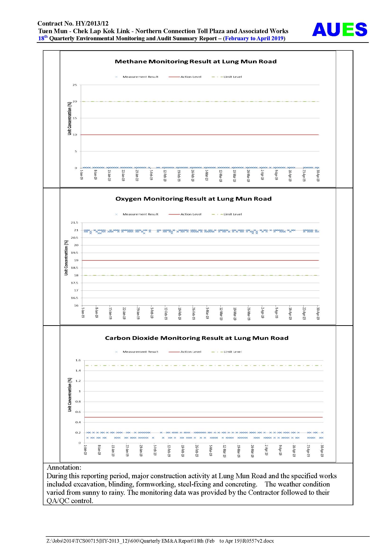392x554 pixels.
Task: Click the red Action Level line in Carbon Dioxide chart
Action: 203,417
